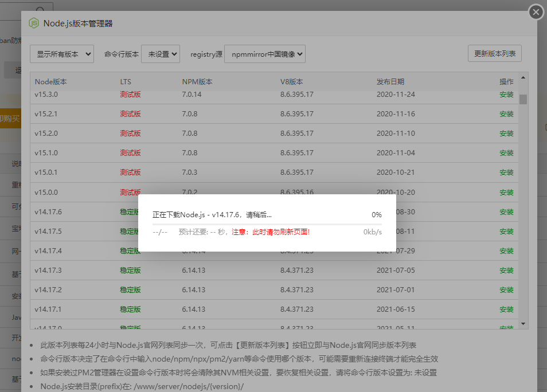Click the 操作 column header
Screen dimensions: 547x392
tap(506, 82)
